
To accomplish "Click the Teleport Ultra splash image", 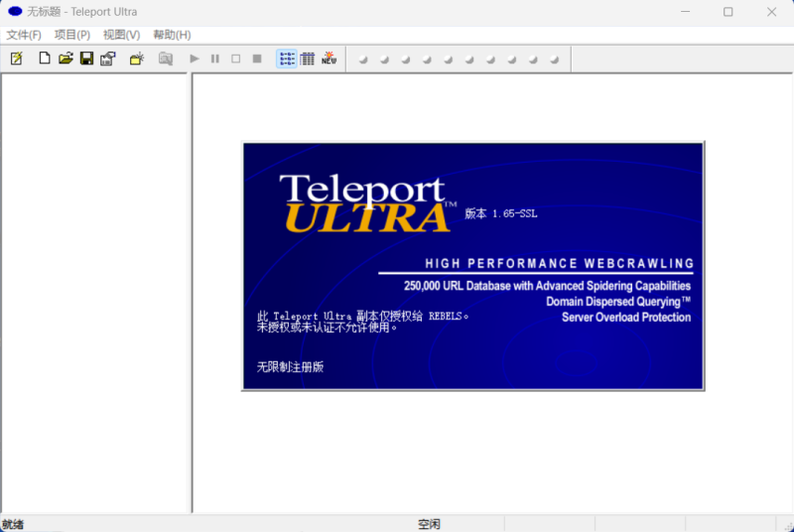I will click(473, 266).
